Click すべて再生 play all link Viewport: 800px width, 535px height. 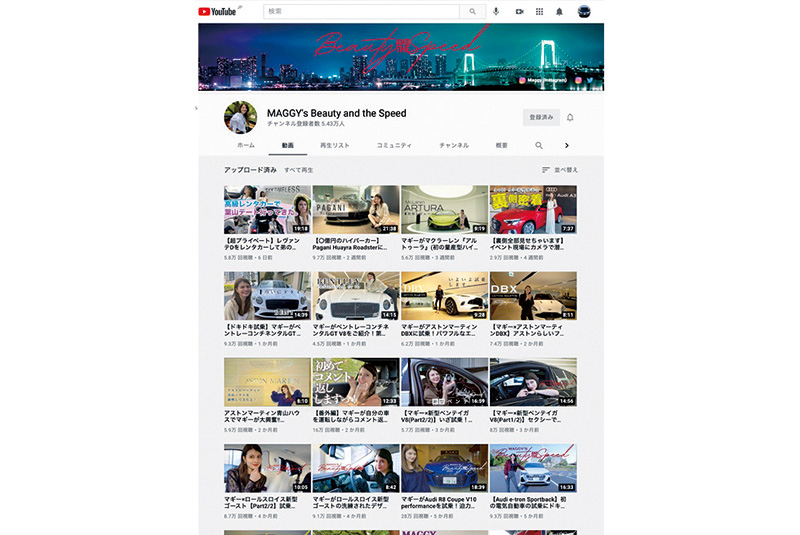pos(299,170)
